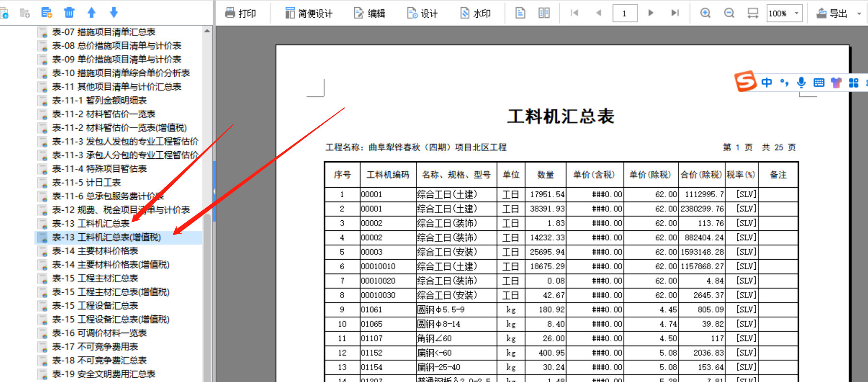The height and width of the screenshot is (382, 868).
Task: Click the 编辑 edit button
Action: 370,13
